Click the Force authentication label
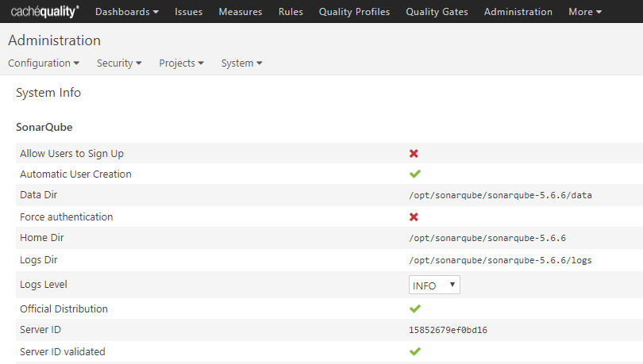643x364 pixels. pyautogui.click(x=67, y=217)
